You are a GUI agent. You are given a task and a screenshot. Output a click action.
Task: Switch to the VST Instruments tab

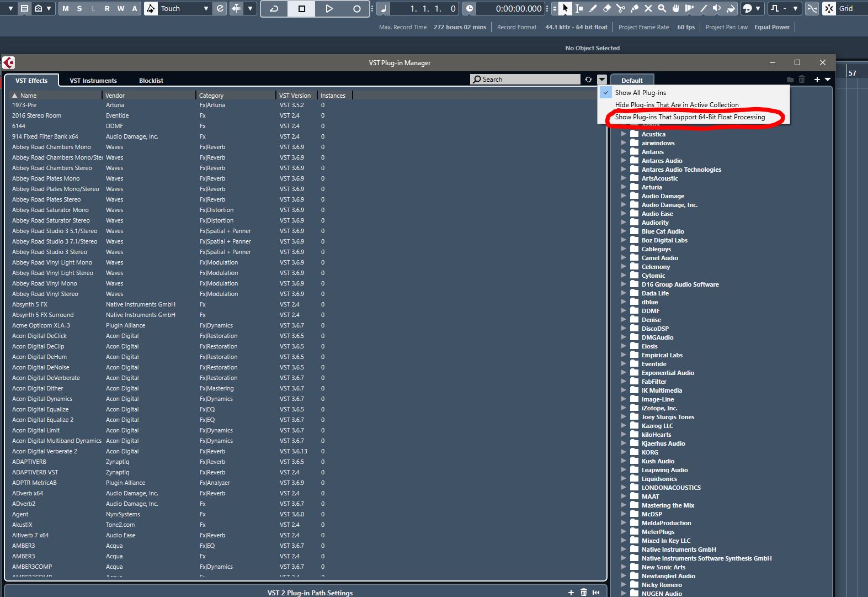[93, 81]
